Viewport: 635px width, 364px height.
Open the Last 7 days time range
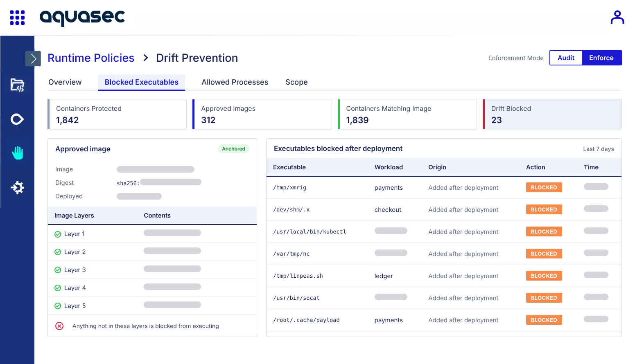[598, 149]
